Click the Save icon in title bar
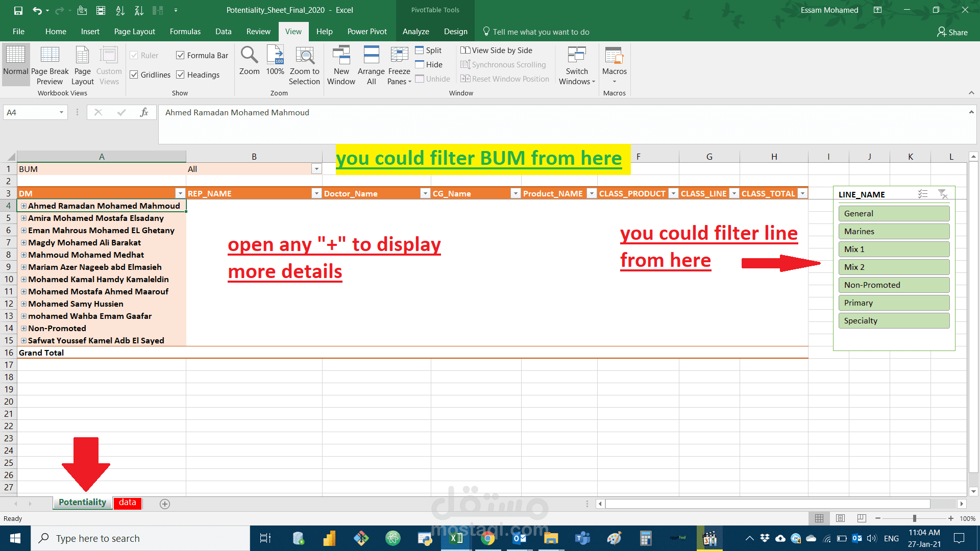 click(x=18, y=10)
